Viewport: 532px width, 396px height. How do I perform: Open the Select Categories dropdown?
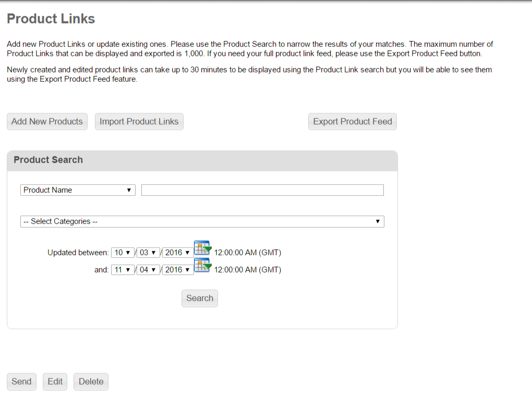202,221
